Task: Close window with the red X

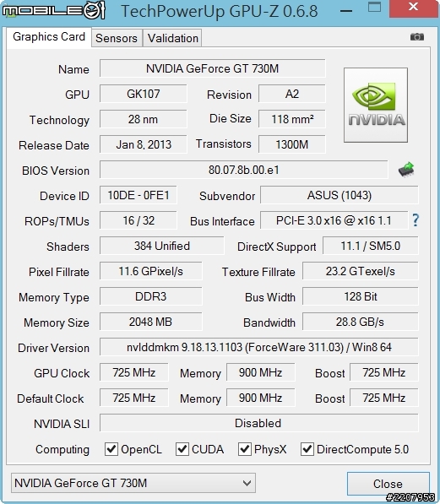Action: tap(413, 8)
